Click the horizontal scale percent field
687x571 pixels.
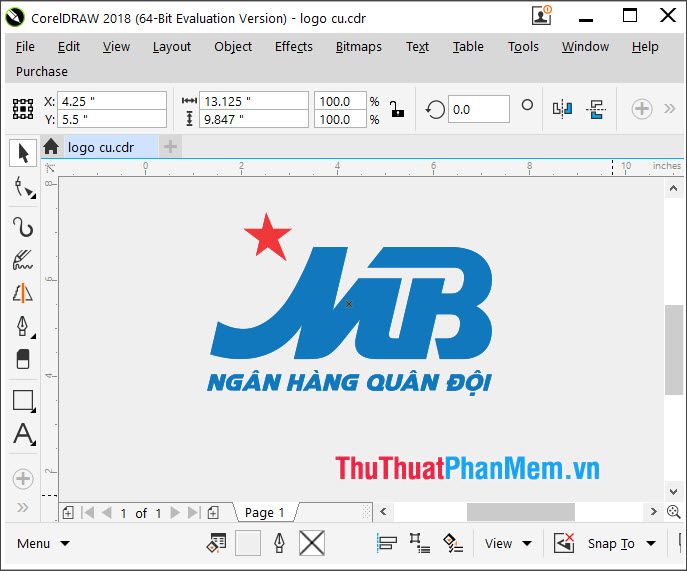340,101
